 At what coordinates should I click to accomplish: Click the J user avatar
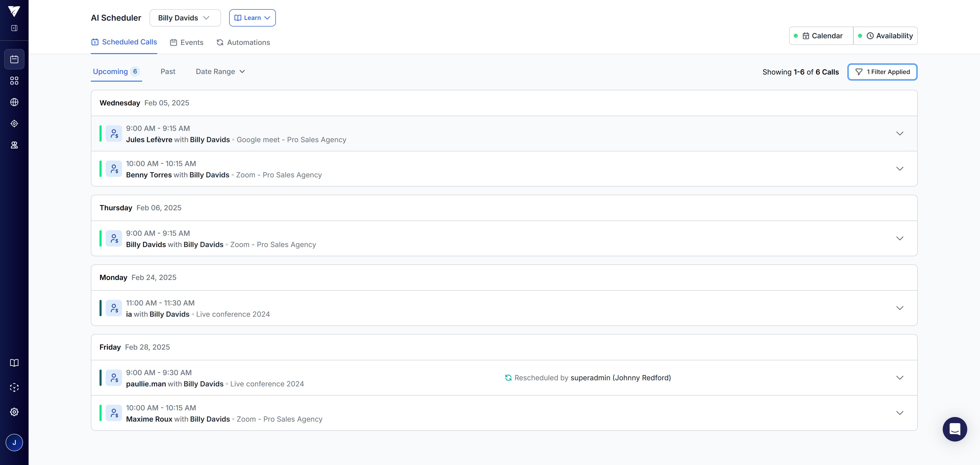(14, 443)
